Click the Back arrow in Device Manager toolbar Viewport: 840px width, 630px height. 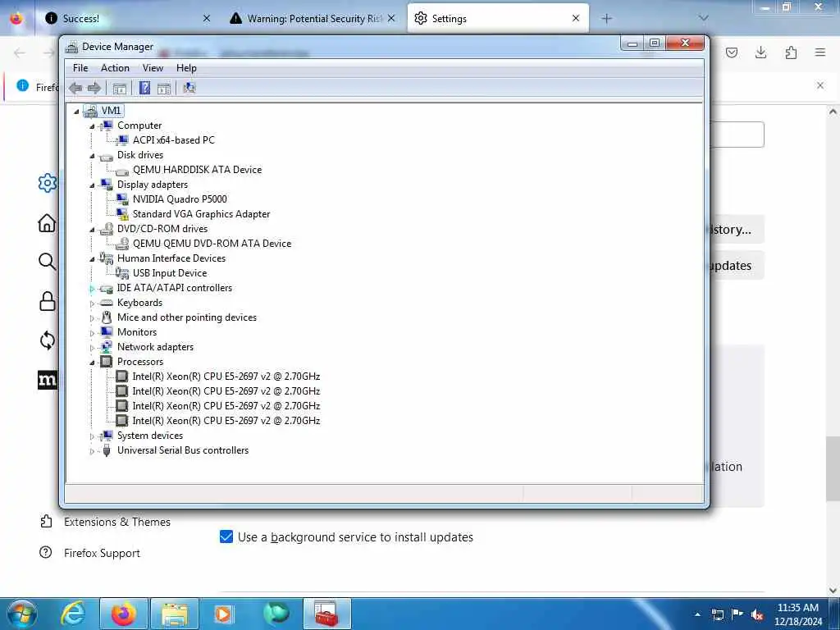pyautogui.click(x=75, y=88)
